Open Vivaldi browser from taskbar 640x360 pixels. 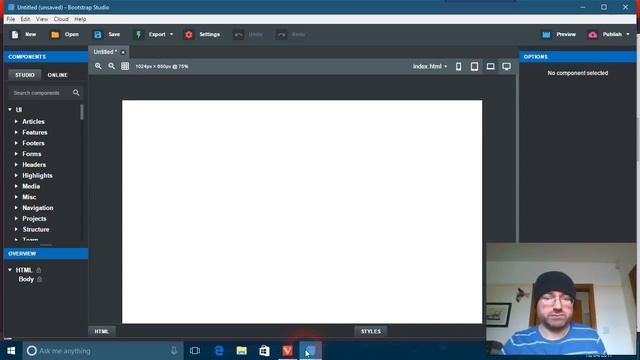287,351
